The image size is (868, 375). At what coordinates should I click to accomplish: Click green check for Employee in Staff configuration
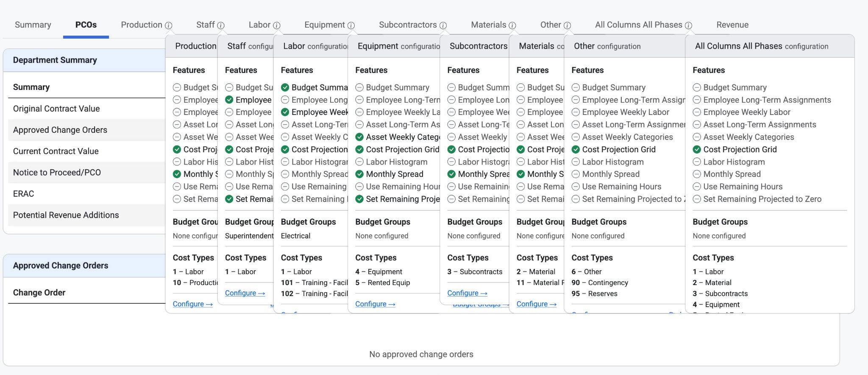click(x=229, y=100)
